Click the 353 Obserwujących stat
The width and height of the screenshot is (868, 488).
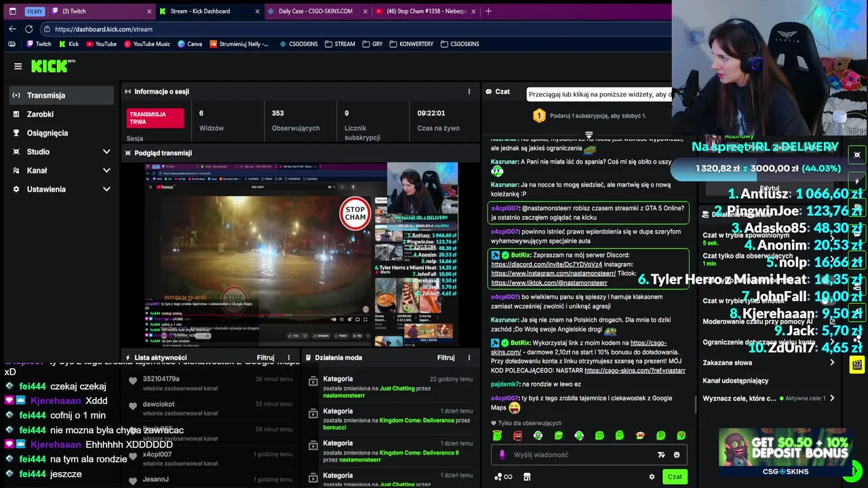pos(296,120)
